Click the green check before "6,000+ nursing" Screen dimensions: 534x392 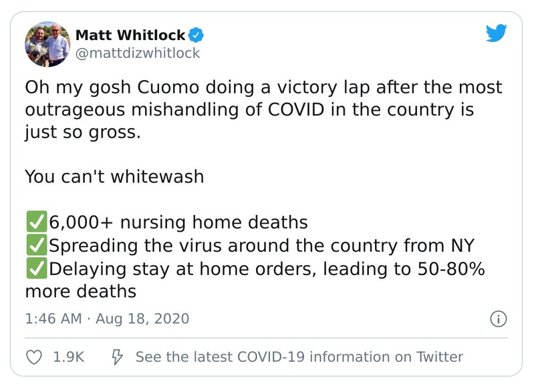click(x=36, y=222)
